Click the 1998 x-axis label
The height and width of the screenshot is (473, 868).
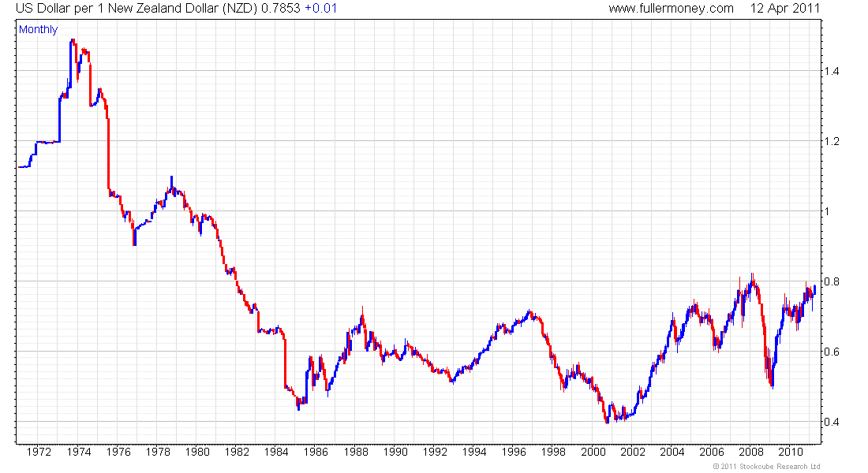click(x=554, y=452)
